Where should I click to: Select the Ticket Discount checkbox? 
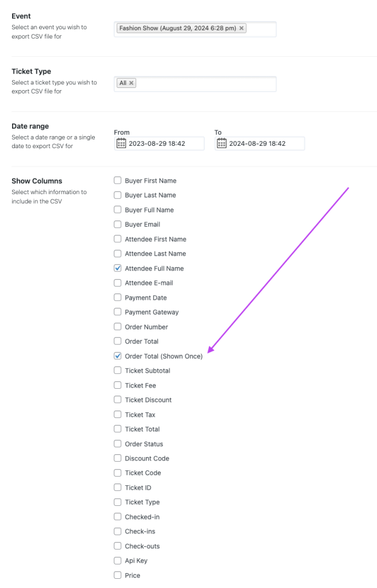tap(118, 400)
